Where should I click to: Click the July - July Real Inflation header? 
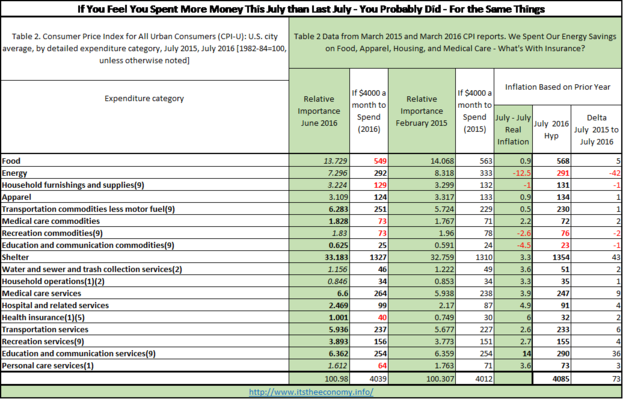[513, 130]
